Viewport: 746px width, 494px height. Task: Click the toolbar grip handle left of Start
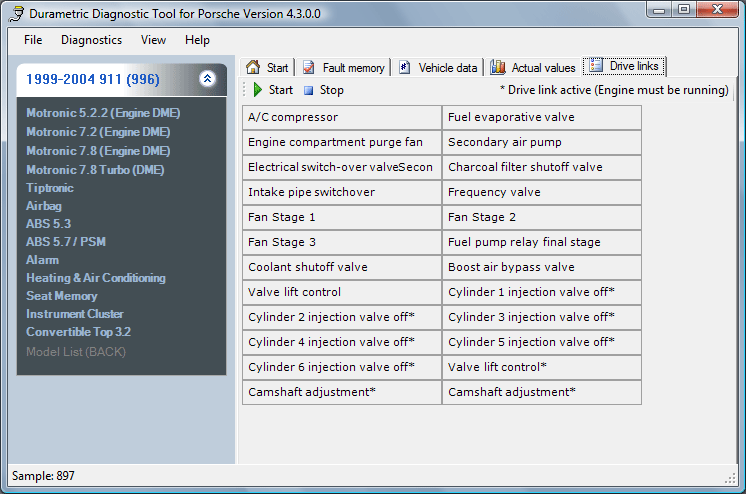point(245,89)
